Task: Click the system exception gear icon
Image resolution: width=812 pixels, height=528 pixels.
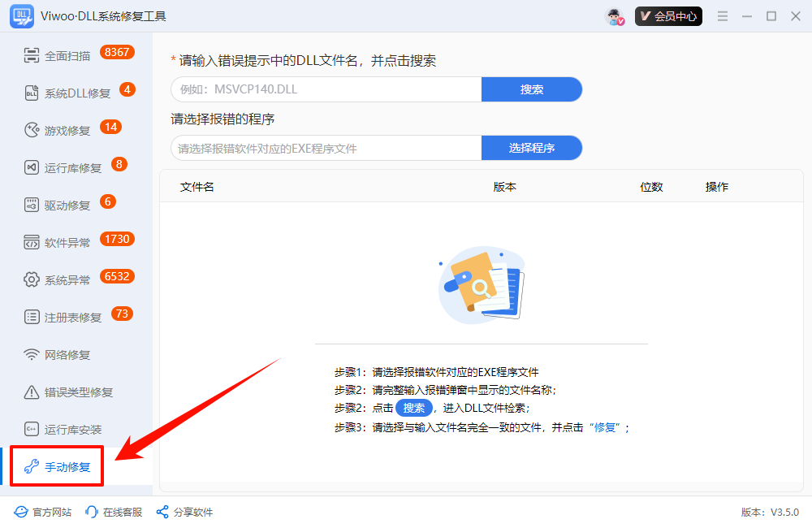Action: click(32, 279)
